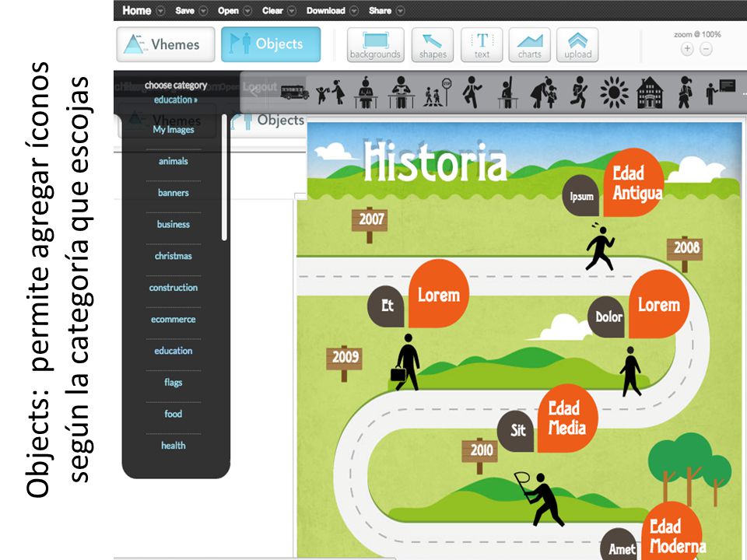Choose the christmas category
The width and height of the screenshot is (747, 560).
coord(174,256)
